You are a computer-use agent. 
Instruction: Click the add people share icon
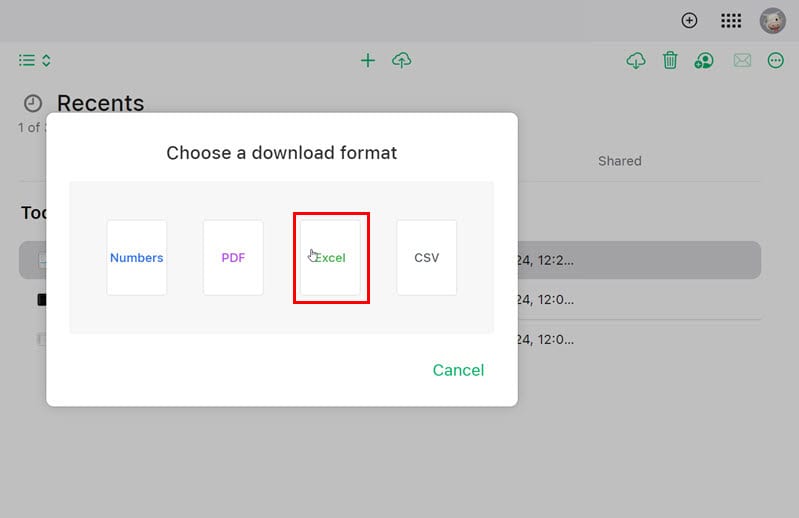704,61
